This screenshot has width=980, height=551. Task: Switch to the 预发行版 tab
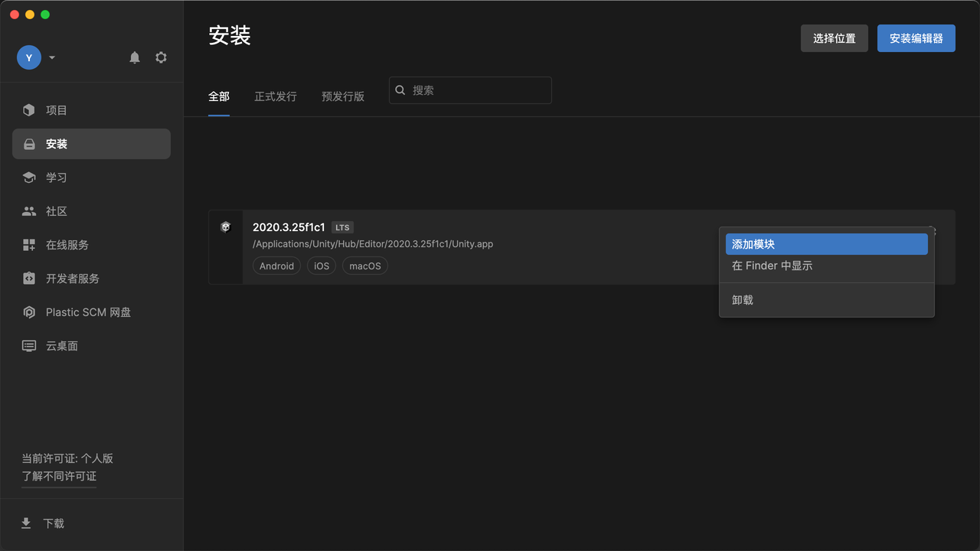(343, 96)
